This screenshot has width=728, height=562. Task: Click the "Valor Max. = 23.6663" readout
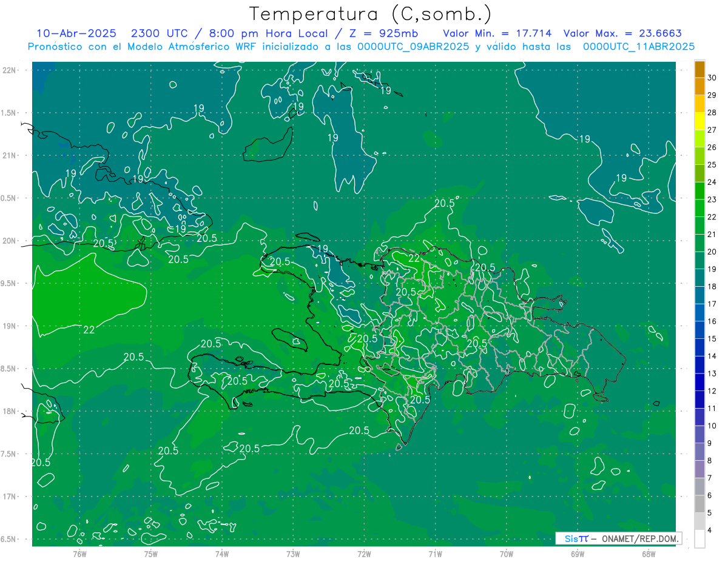[622, 33]
